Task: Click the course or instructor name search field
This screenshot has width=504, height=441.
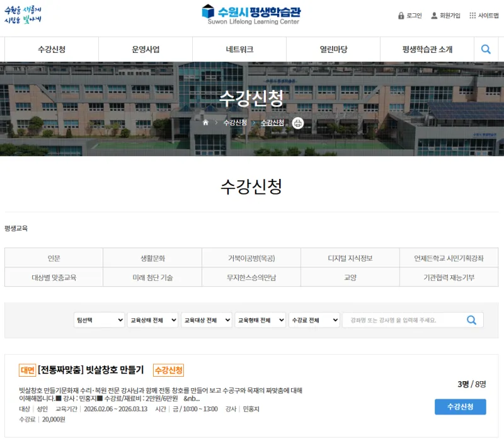Action: pyautogui.click(x=403, y=320)
